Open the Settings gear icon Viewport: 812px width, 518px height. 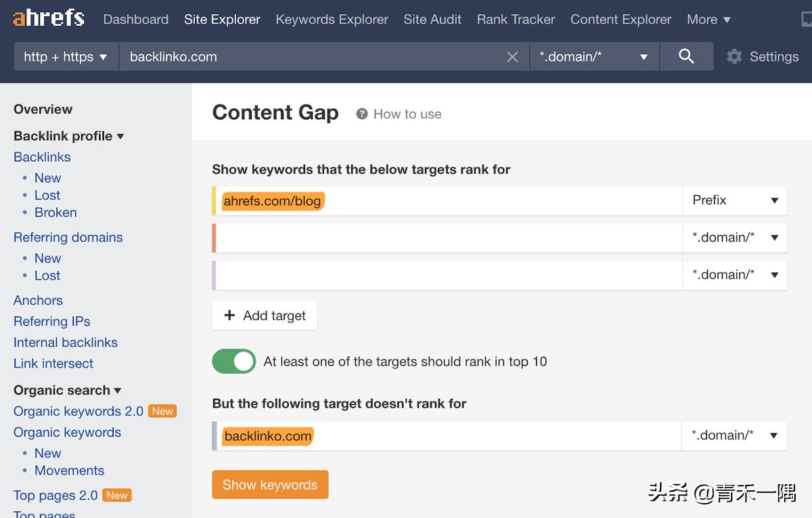(x=734, y=57)
